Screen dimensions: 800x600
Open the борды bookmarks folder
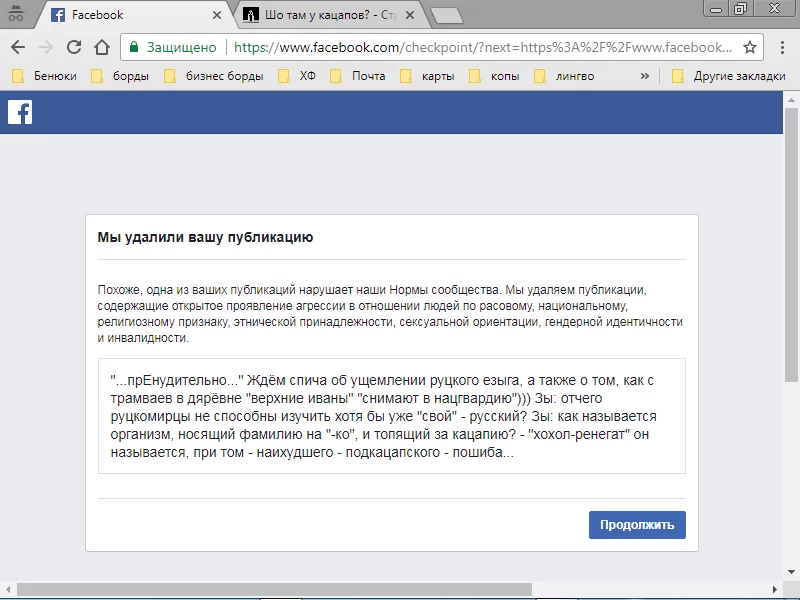coord(120,76)
